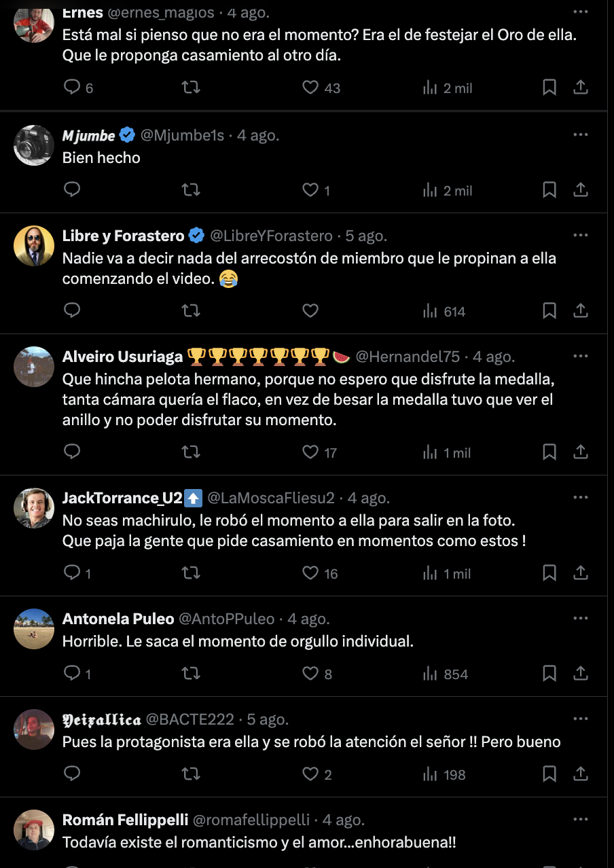Share Ernes's tweet
The height and width of the screenshot is (868, 614).
click(x=581, y=88)
